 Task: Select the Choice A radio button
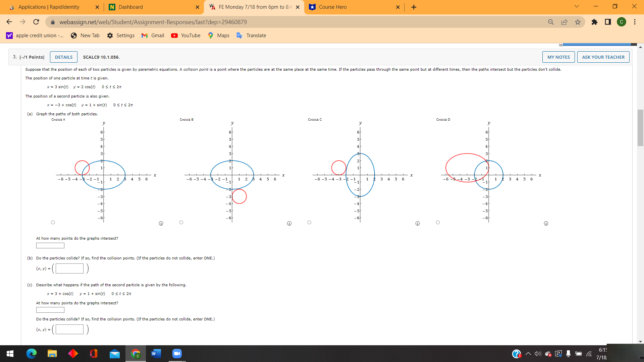(53, 222)
